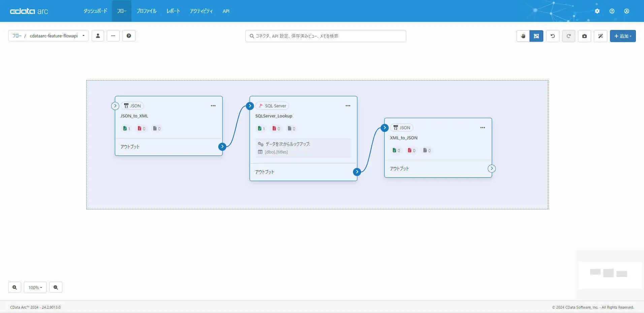Open XML_to_JSON connector ellipsis menu
Screen dimensions: 644x313
pyautogui.click(x=483, y=128)
